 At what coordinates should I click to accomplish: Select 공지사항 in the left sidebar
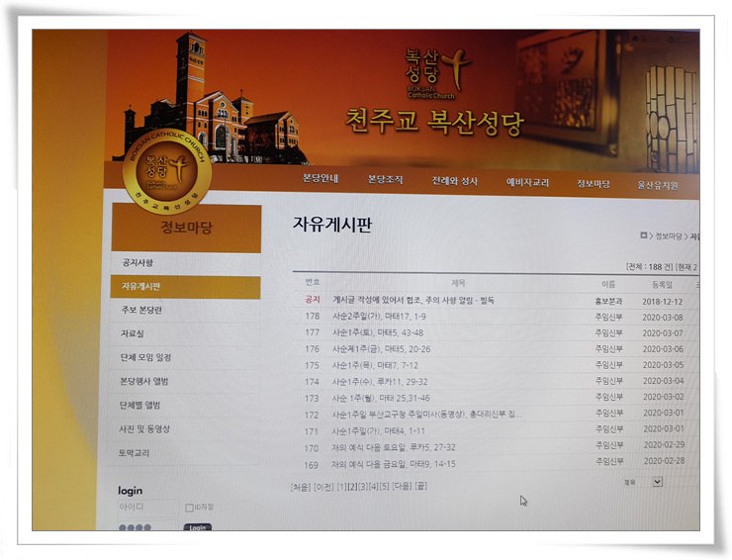click(138, 262)
